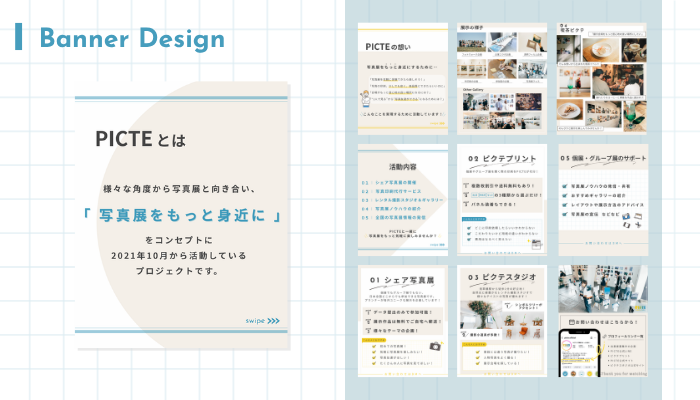Click the printer icon on ピクテプリント slide
700x400 pixels.
coord(537,243)
